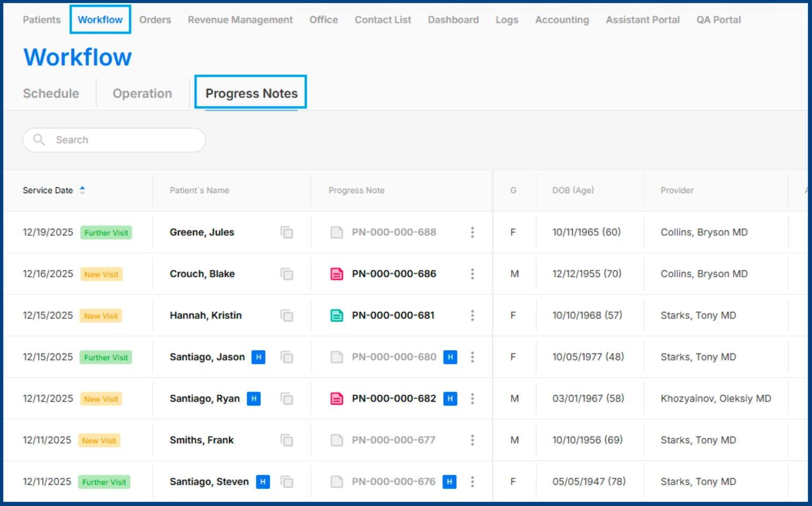Open three-dot menu for Santiago, Ryan row
The image size is (812, 506).
pyautogui.click(x=472, y=399)
